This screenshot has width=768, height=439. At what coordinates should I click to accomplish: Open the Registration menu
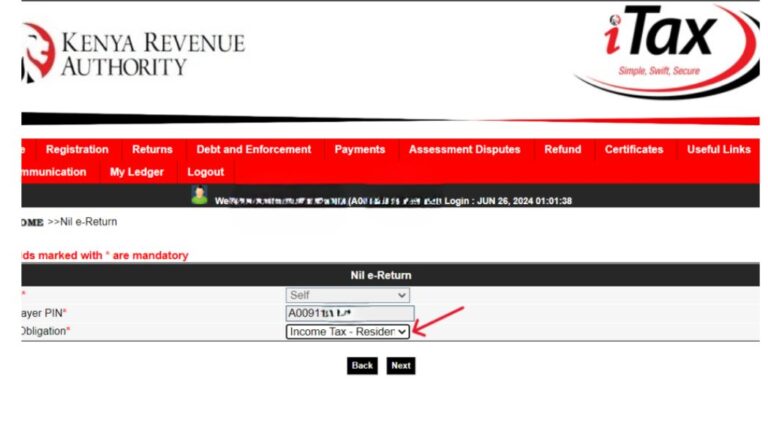click(x=77, y=149)
